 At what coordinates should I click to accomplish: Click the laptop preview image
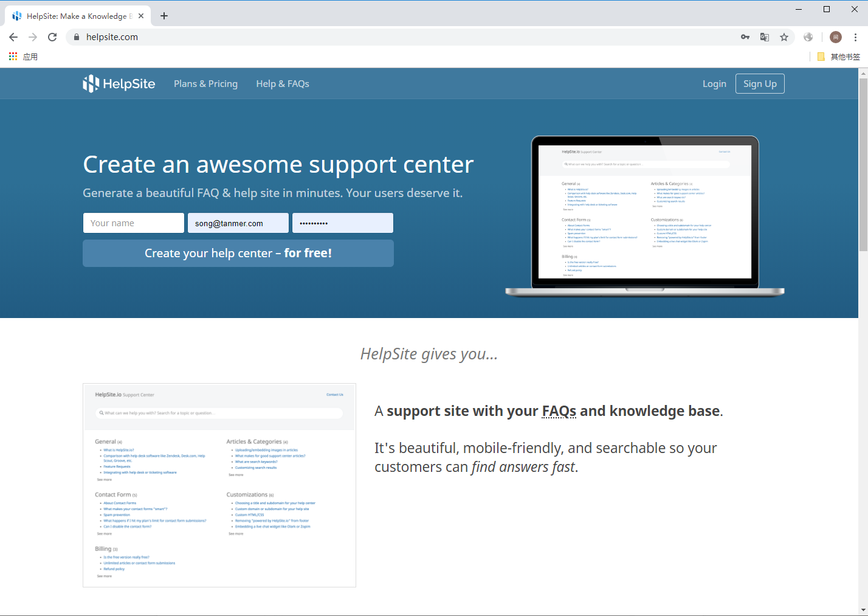click(645, 216)
